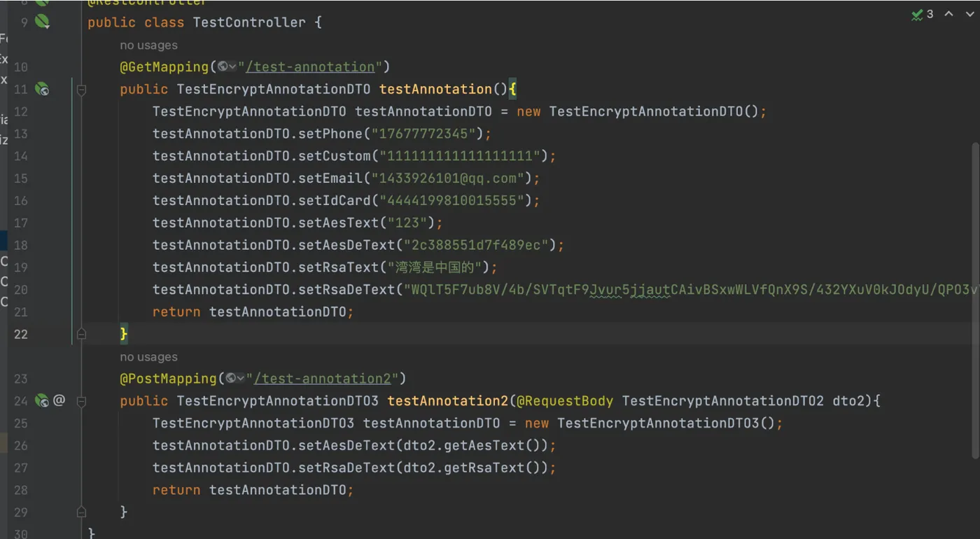Open the "/test-annotation" URL link on line 10

pyautogui.click(x=310, y=67)
